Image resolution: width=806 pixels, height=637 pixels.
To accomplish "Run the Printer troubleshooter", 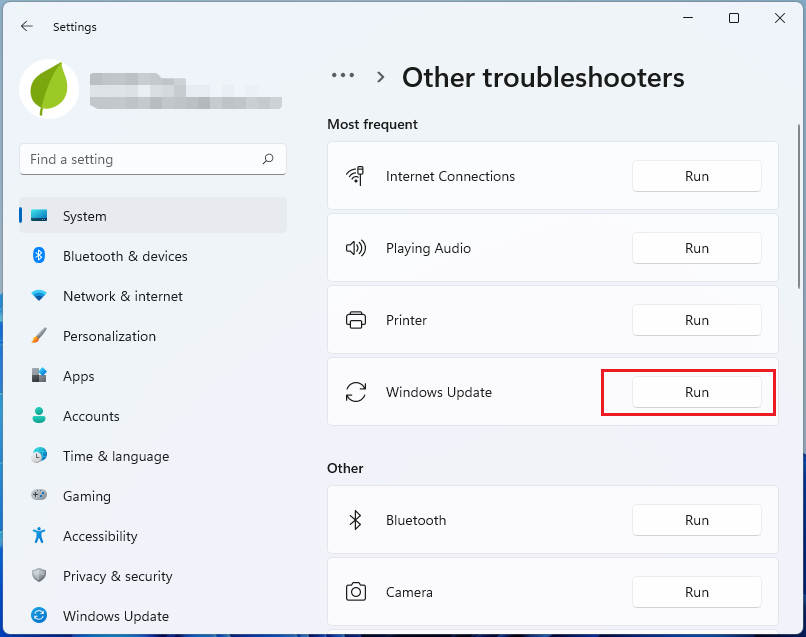I will pos(697,320).
